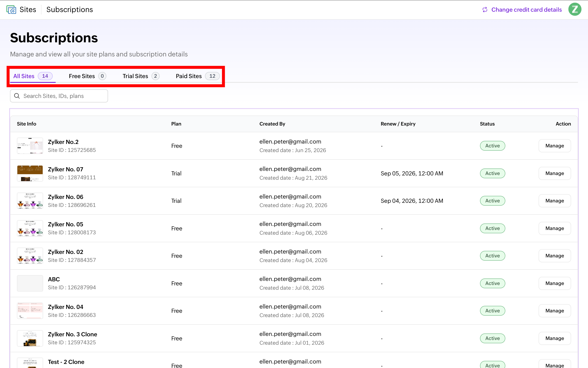The image size is (588, 368).
Task: Open Zylker No. 04 site thumbnail
Action: coord(30,311)
